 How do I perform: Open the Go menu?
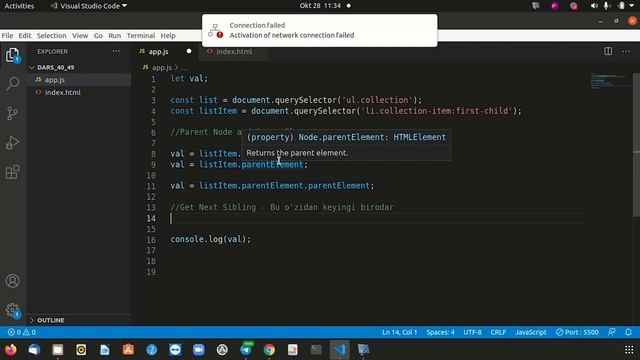(x=98, y=36)
